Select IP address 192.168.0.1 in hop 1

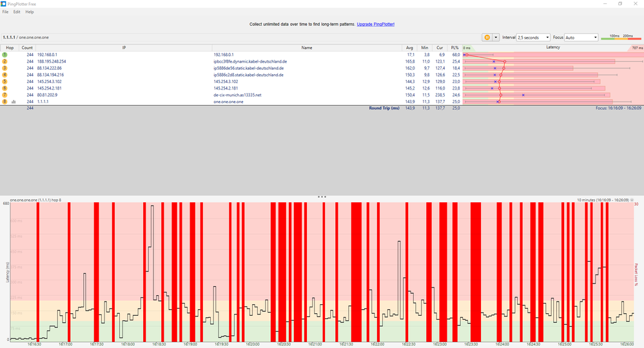pyautogui.click(x=47, y=55)
